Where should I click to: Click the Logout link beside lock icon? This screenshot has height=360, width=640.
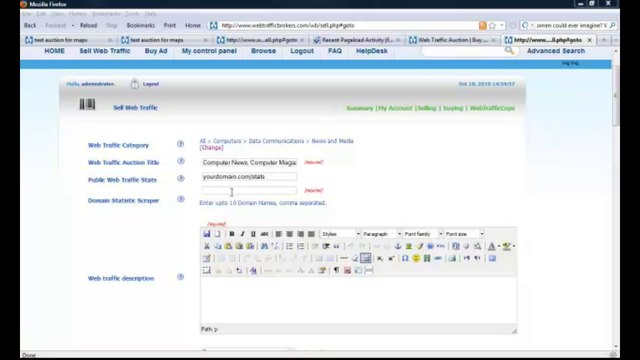(x=151, y=84)
